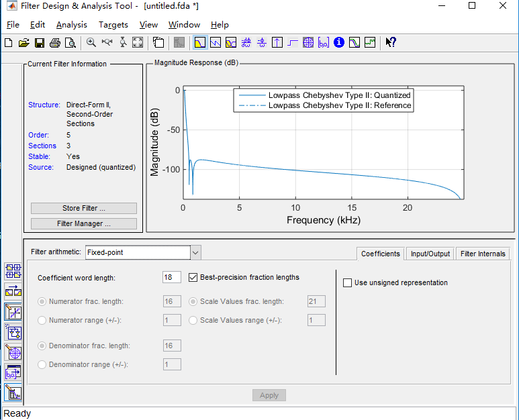Open the Window menu
Screen dimensions: 519x420
(x=184, y=25)
